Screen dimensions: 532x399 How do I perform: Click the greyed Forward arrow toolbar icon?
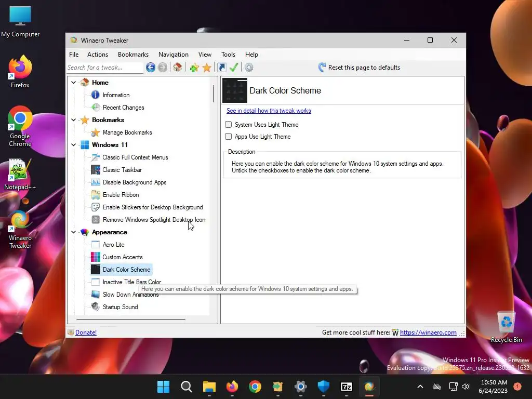(x=163, y=68)
